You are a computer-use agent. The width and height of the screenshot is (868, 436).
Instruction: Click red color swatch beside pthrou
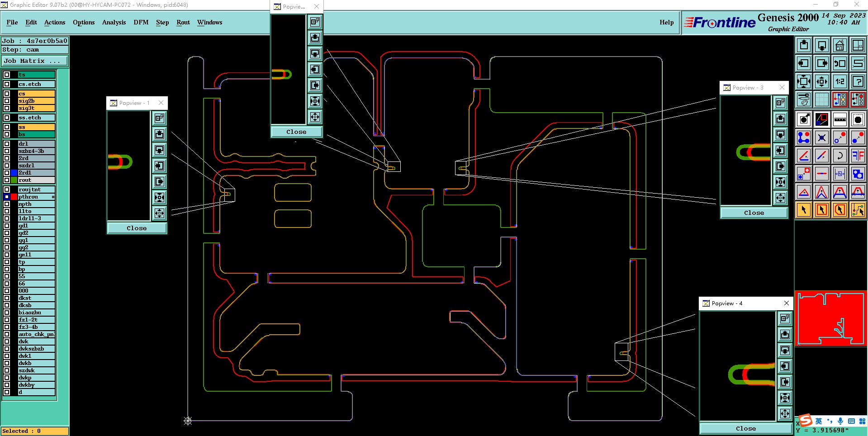[14, 197]
